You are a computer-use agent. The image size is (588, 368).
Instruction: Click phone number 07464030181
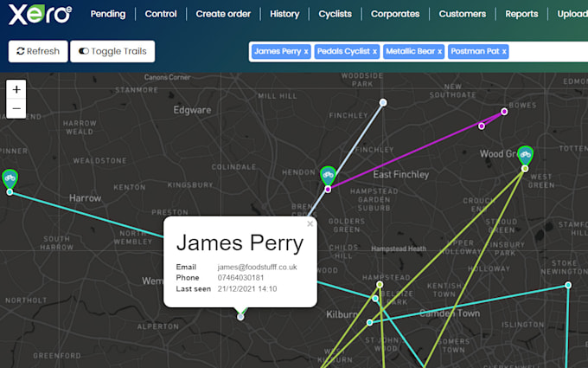240,278
